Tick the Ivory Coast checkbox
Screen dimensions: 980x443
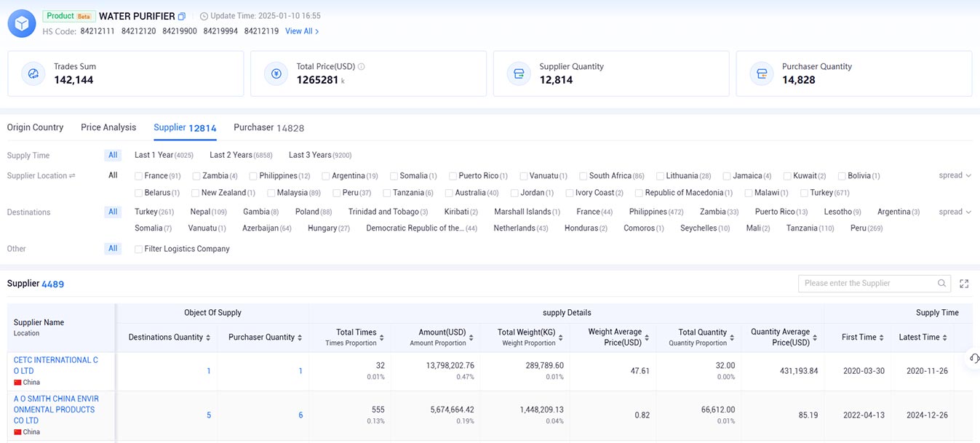[x=569, y=193]
